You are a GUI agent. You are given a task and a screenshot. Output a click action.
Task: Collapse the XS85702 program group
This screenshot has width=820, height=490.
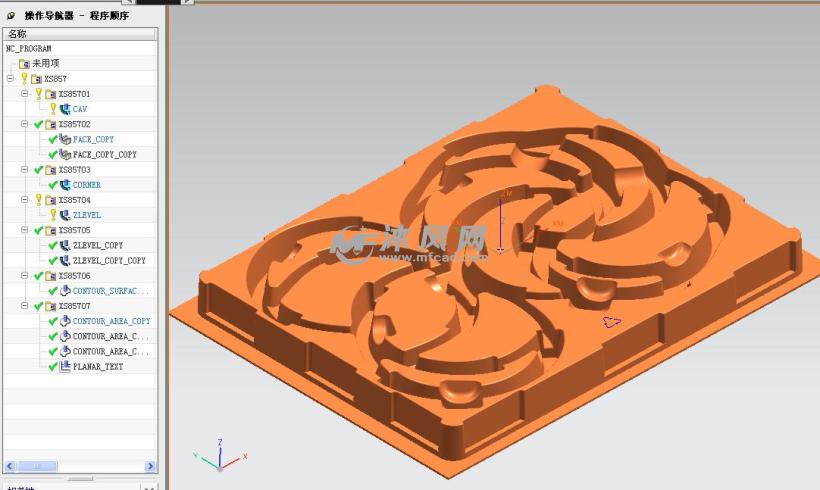(25, 124)
